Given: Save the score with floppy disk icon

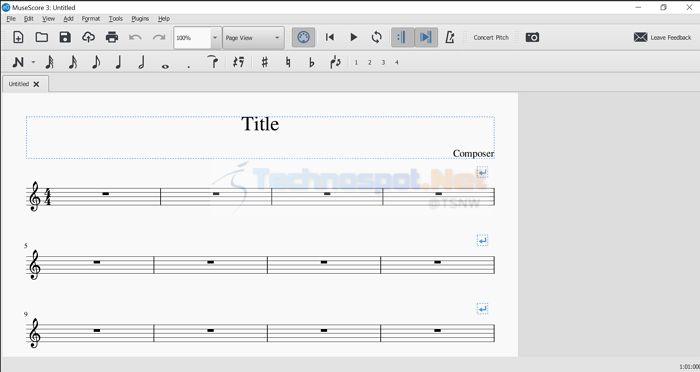Looking at the screenshot, I should 65,38.
